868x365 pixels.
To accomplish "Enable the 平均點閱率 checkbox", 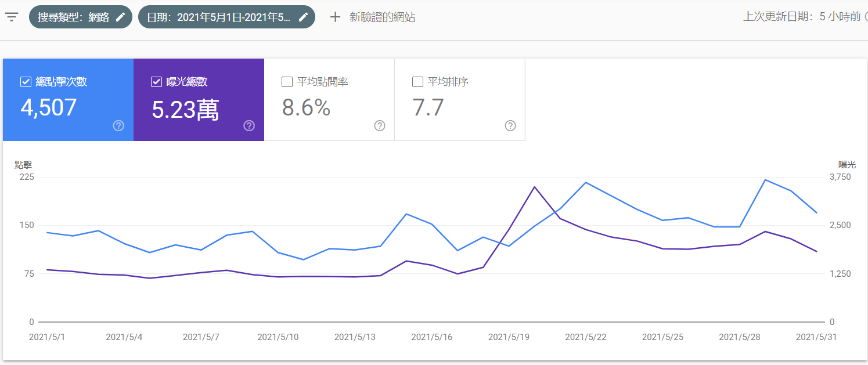I will 287,82.
